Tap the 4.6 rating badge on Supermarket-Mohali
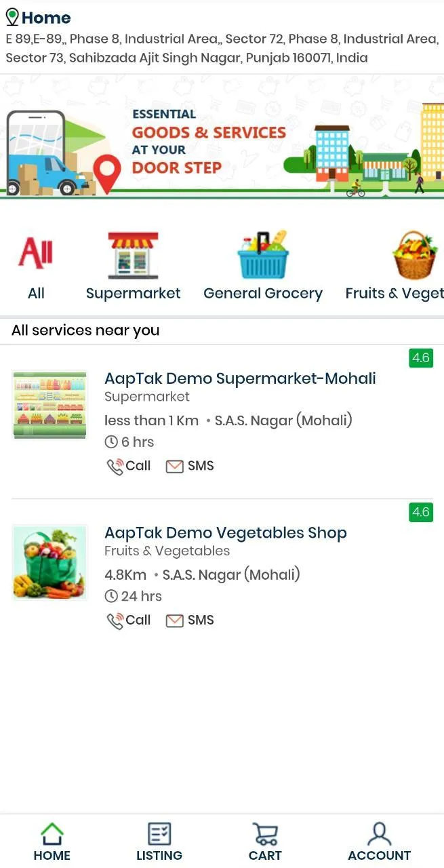The width and height of the screenshot is (444, 868). click(x=421, y=357)
